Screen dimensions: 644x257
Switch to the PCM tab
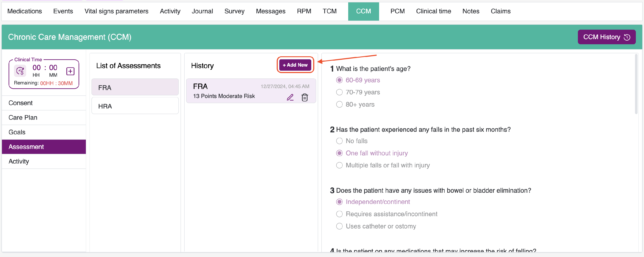(397, 11)
